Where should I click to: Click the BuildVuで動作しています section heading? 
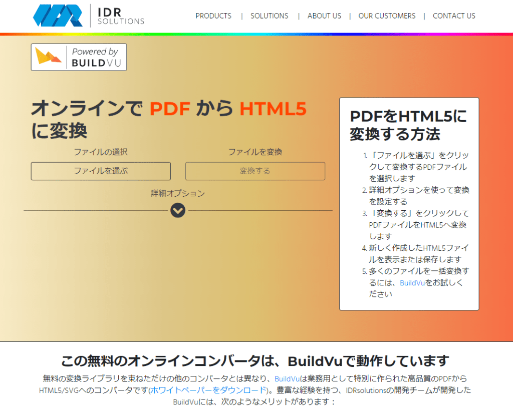point(255,361)
